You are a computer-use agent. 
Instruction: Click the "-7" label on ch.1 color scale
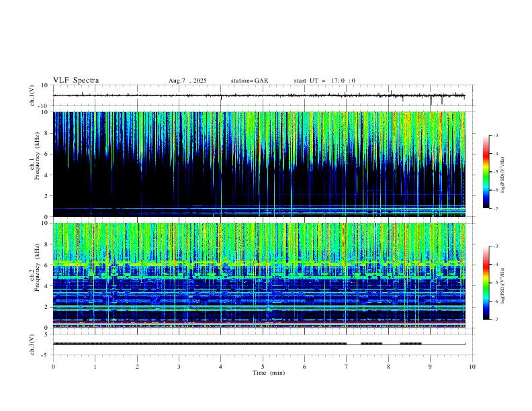pyautogui.click(x=496, y=208)
